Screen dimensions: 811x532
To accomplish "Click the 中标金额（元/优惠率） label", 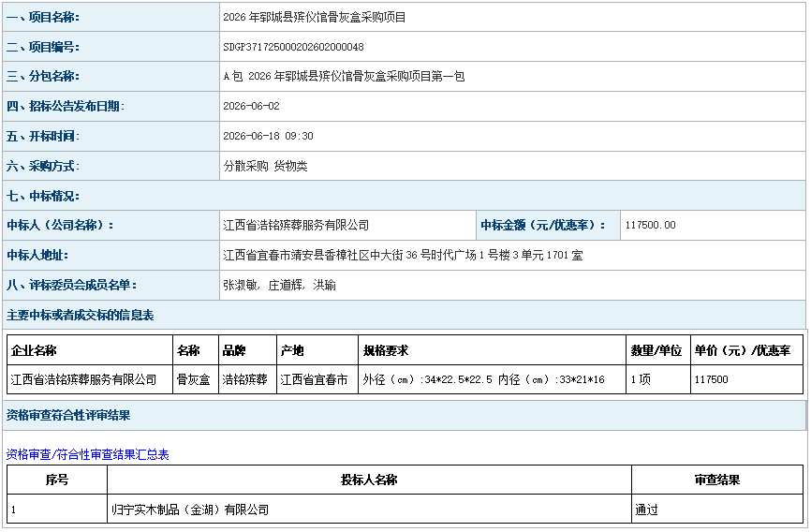I will click(x=543, y=225).
